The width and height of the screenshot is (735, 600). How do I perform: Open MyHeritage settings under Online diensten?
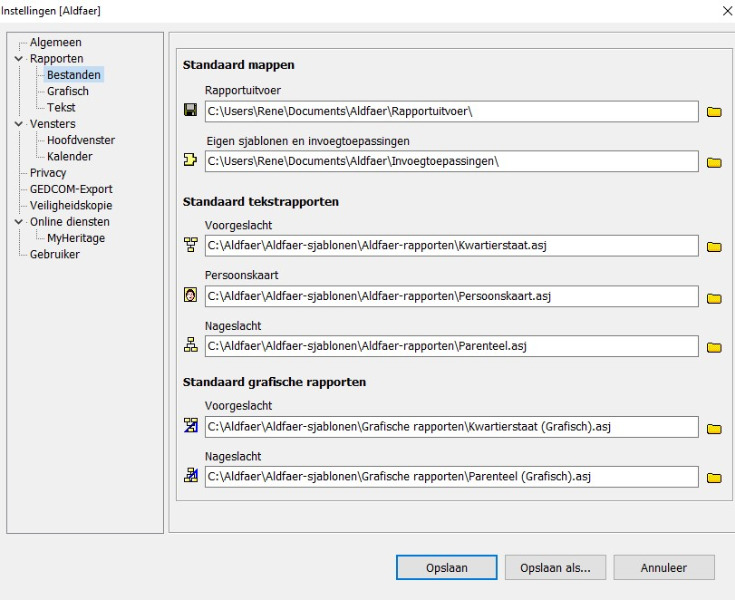pos(75,238)
